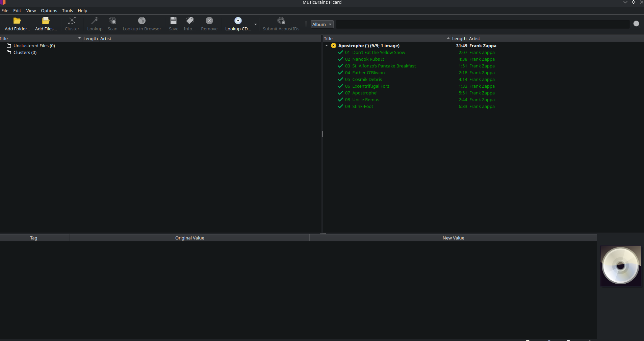Viewport: 644px width, 341px height.
Task: Click Frank Zappa artist on Uncle Remus row
Action: coord(482,100)
